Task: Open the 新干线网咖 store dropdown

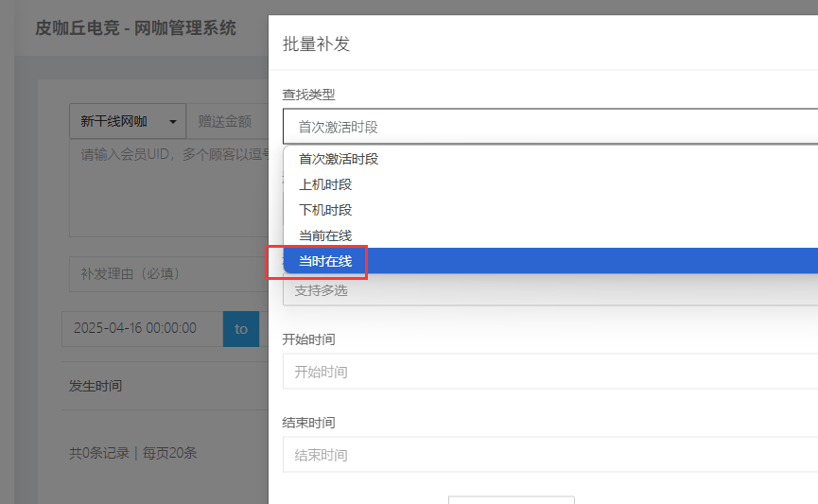Action: coord(128,121)
